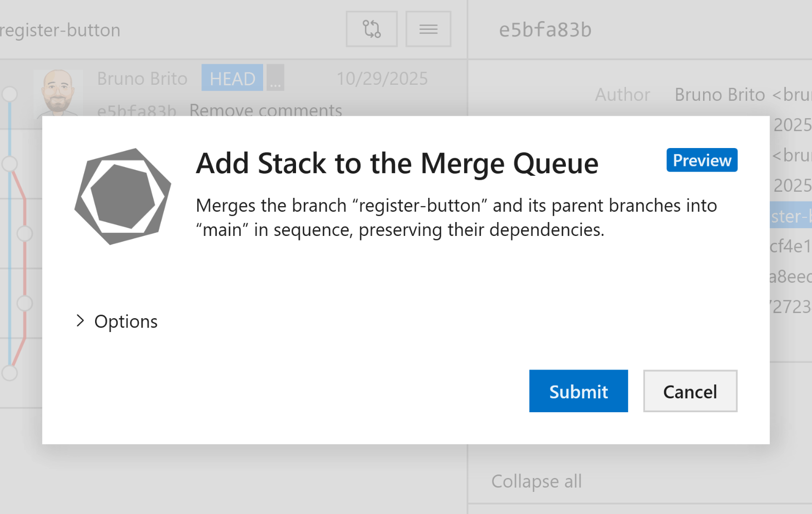Expand the Options section

(x=116, y=321)
